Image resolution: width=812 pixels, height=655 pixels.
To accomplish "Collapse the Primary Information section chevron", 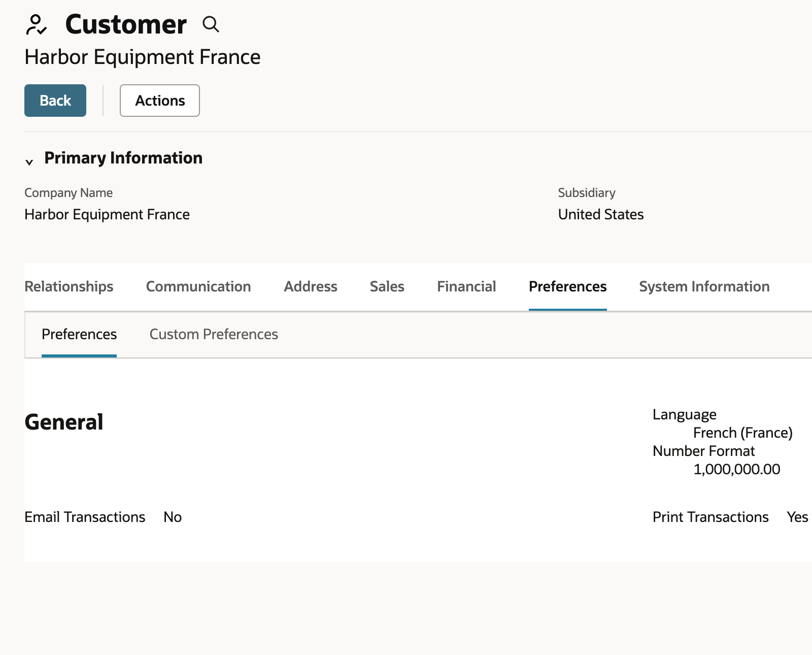I will tap(29, 162).
